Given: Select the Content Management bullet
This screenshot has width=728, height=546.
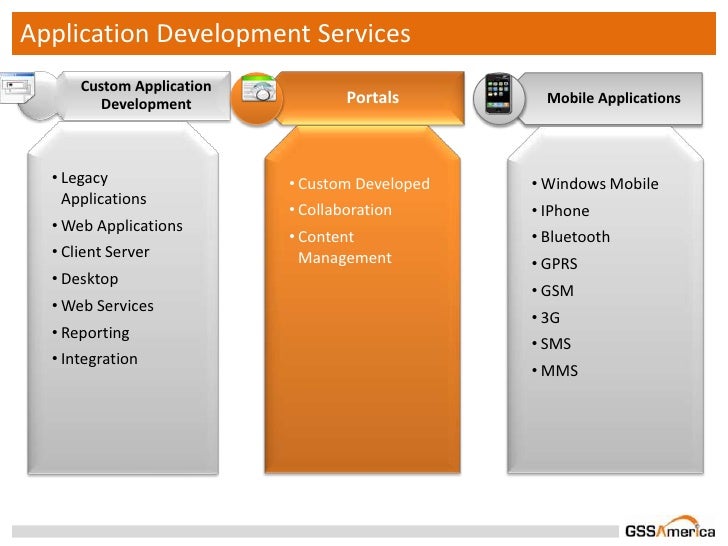Looking at the screenshot, I should click(x=341, y=247).
